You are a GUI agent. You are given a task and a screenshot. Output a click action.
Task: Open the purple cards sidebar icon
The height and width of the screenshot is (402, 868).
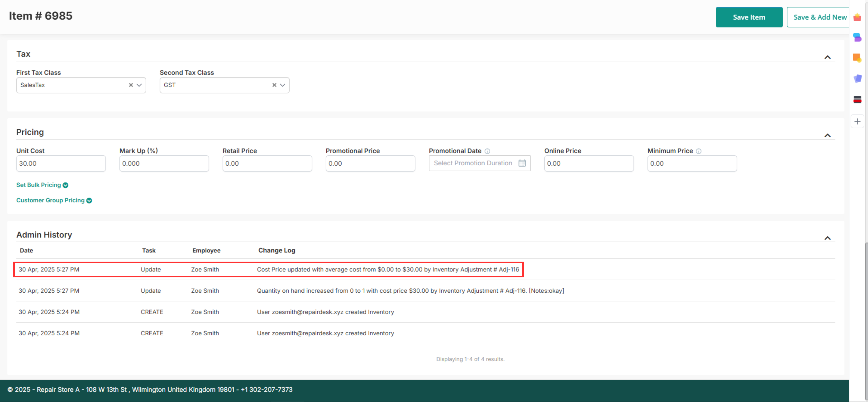[x=857, y=78]
